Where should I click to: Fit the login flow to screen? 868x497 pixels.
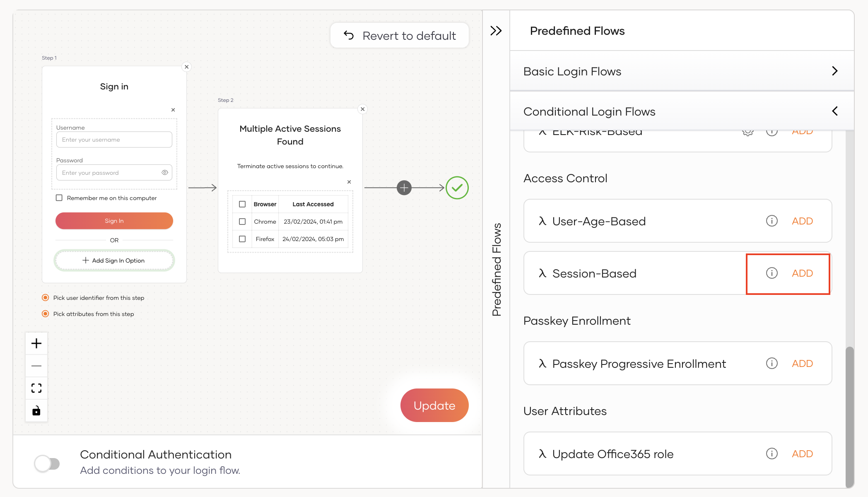coord(36,388)
